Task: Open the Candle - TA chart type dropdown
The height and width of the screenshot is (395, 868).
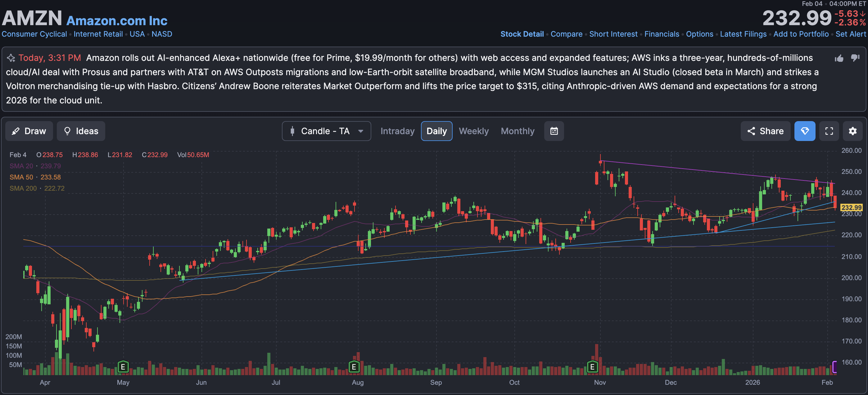Action: click(326, 131)
